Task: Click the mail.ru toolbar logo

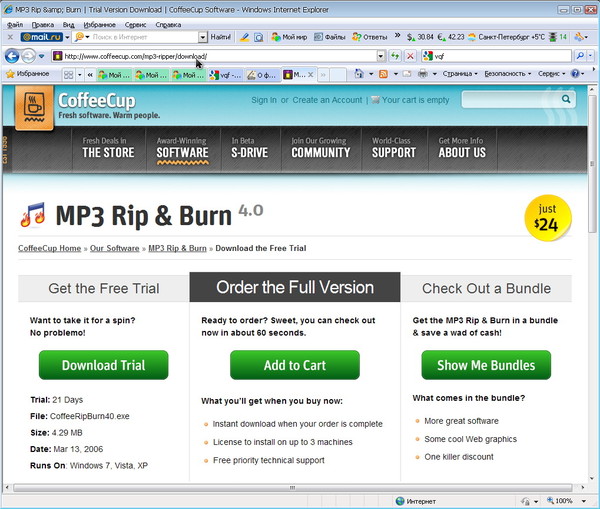Action: pyautogui.click(x=42, y=37)
